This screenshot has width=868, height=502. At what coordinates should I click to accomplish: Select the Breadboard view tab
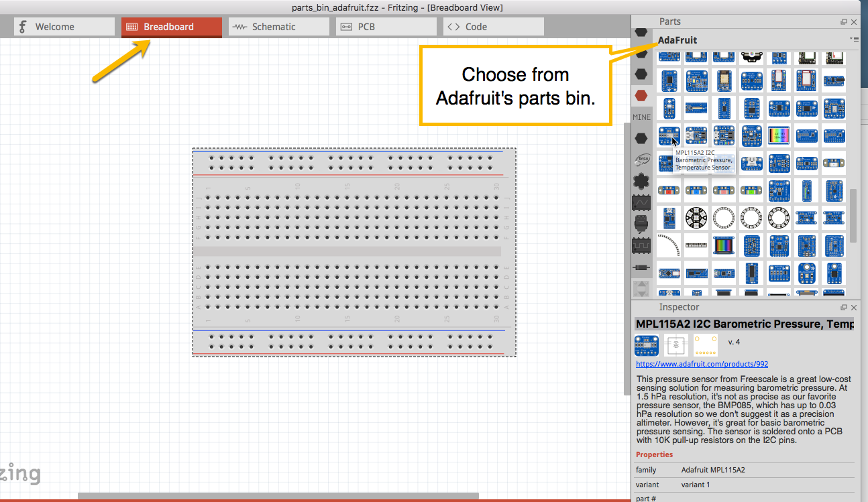click(172, 27)
